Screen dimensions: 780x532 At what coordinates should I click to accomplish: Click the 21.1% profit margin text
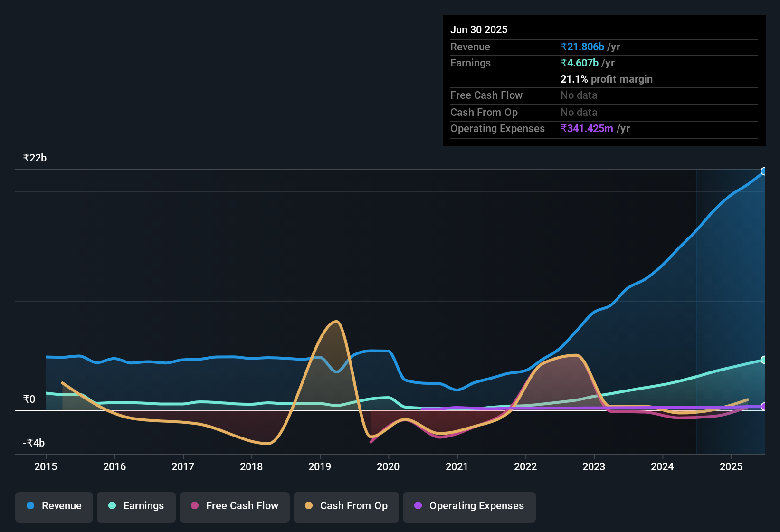point(607,79)
